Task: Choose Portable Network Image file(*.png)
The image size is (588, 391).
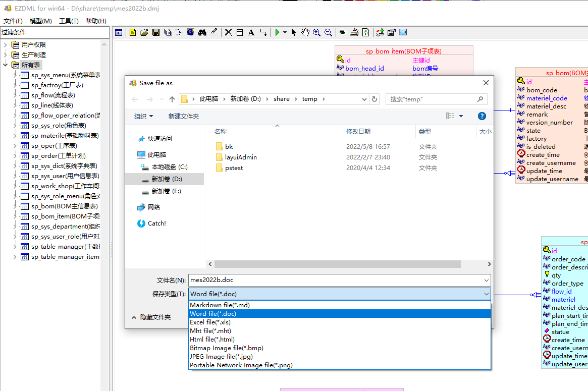Action: point(339,365)
